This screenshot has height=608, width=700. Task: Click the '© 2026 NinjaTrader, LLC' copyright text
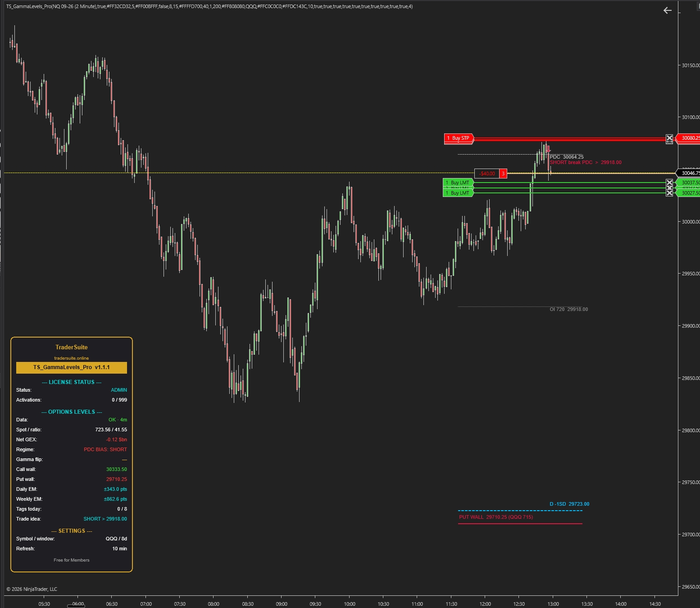32,589
